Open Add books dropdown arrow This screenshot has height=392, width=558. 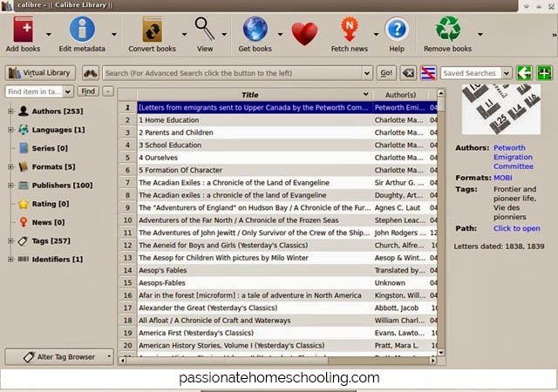49,35
